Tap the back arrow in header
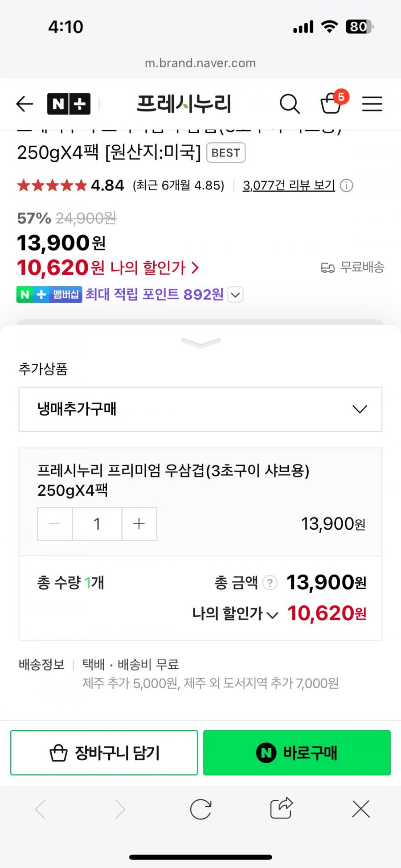This screenshot has height=868, width=401. coord(25,104)
